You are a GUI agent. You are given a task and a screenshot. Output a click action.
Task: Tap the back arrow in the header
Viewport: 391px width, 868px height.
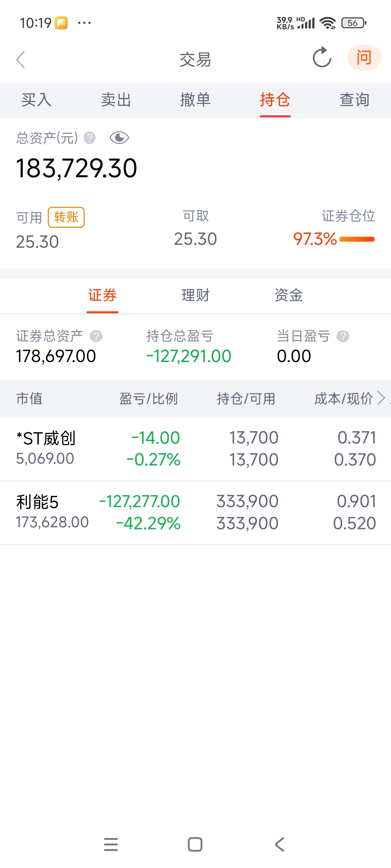click(21, 59)
